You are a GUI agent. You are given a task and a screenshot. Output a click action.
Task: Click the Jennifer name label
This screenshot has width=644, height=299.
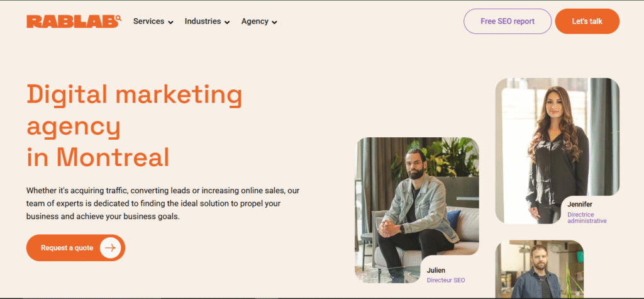[580, 205]
